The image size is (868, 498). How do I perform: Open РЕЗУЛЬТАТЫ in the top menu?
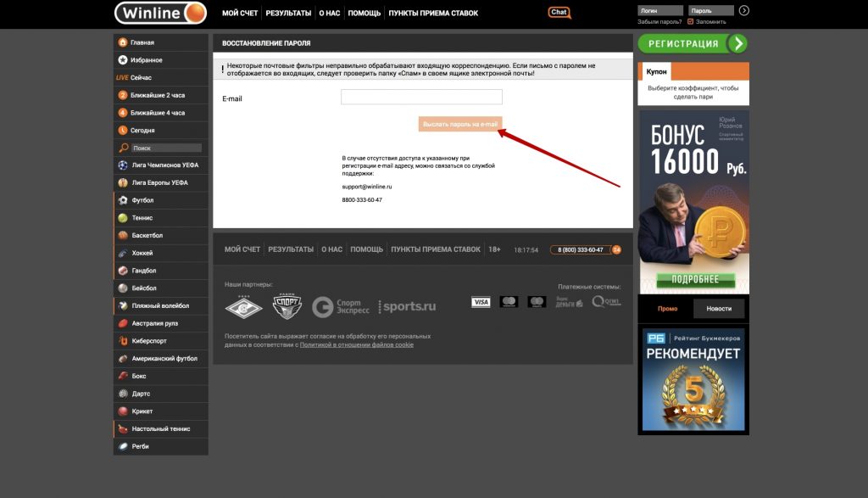(288, 14)
